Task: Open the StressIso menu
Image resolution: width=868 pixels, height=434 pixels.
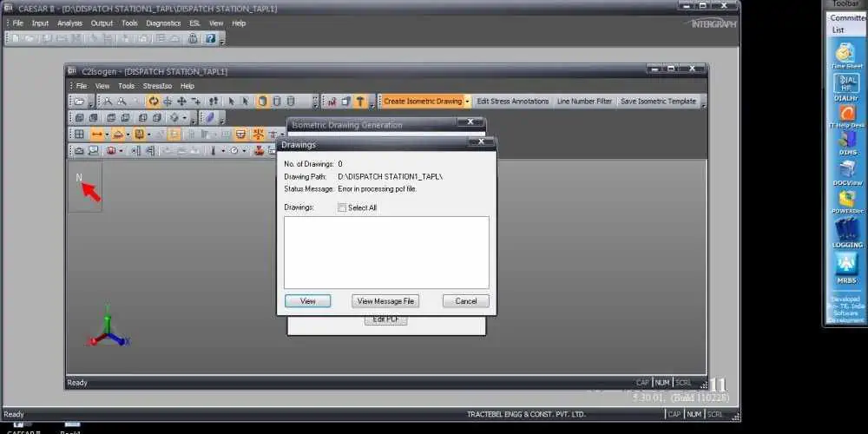Action: [157, 86]
